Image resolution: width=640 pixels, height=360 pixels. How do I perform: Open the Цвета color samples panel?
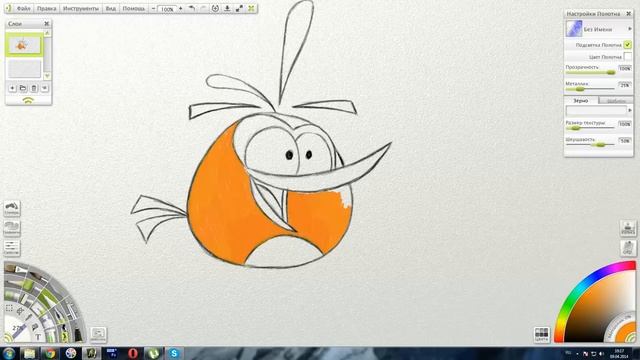point(542,334)
